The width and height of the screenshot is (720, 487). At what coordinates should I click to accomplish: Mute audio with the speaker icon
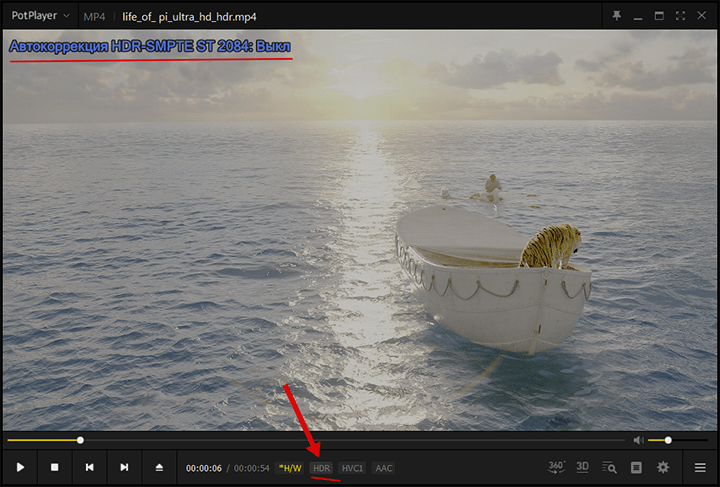[x=637, y=440]
